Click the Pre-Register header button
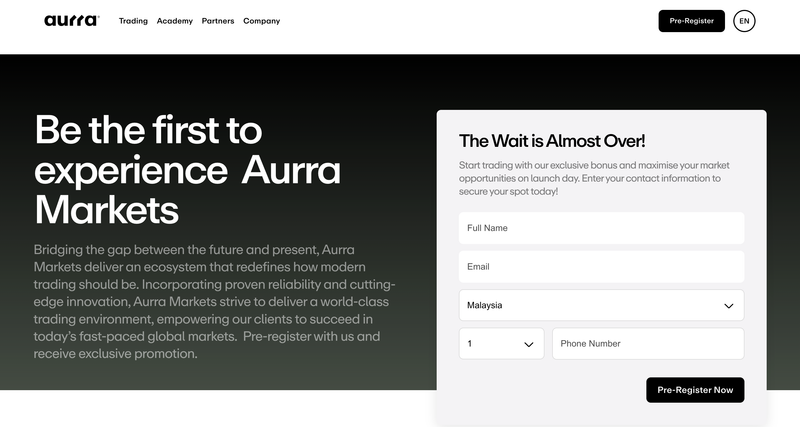 click(691, 21)
